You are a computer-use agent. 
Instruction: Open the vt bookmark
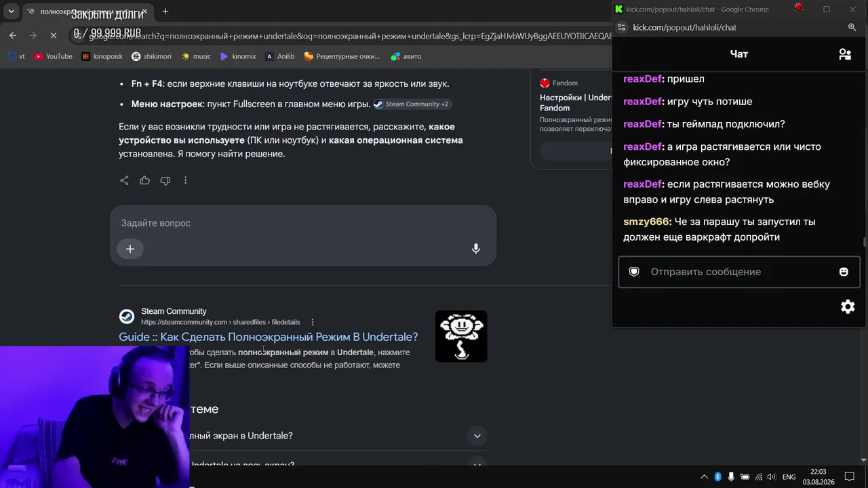coord(16,56)
